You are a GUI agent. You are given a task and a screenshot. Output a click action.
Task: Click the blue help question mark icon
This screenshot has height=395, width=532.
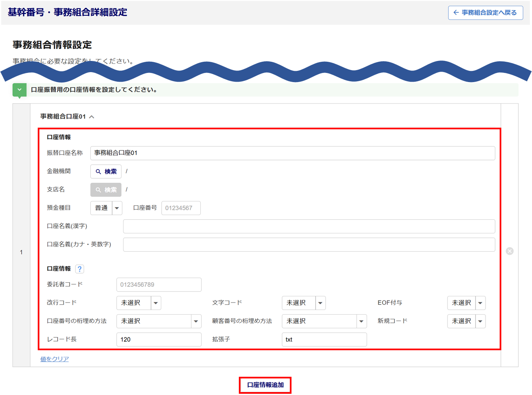[x=80, y=269]
